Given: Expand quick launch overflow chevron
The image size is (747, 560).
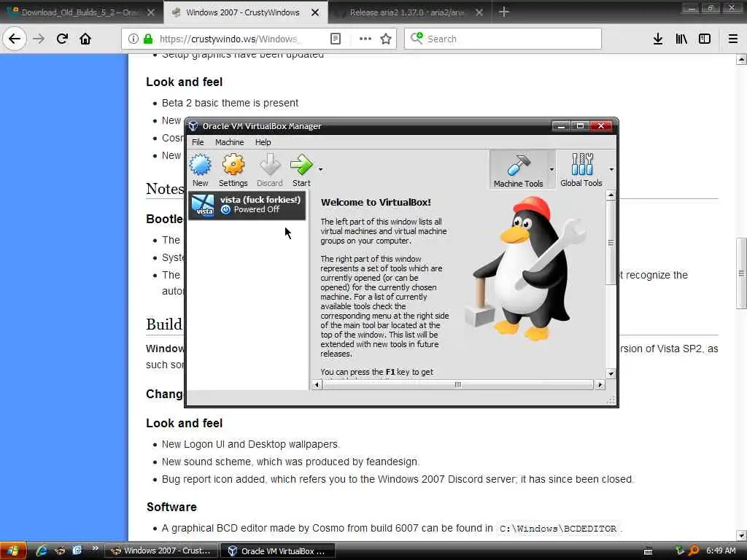Looking at the screenshot, I should pos(95,548).
